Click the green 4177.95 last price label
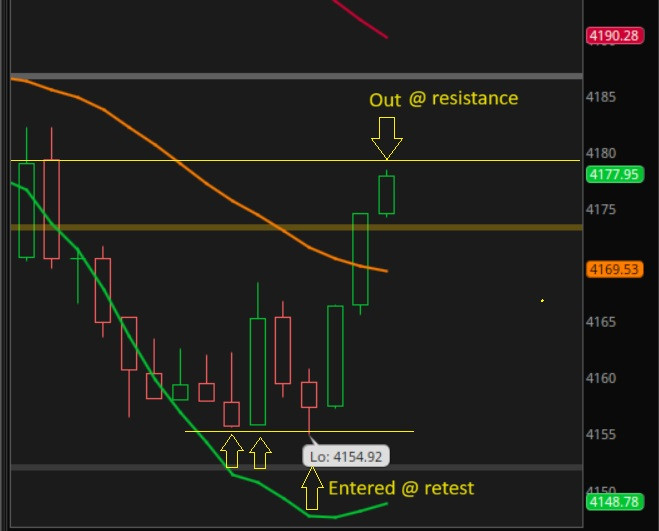 (x=614, y=174)
